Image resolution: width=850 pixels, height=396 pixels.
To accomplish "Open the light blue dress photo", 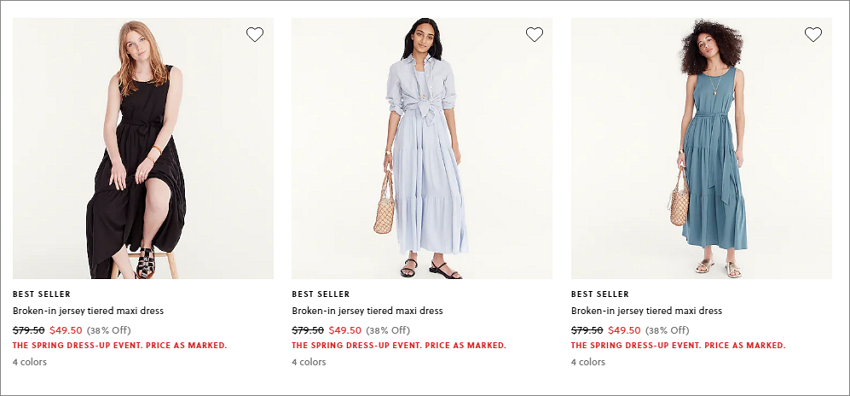I will [422, 148].
